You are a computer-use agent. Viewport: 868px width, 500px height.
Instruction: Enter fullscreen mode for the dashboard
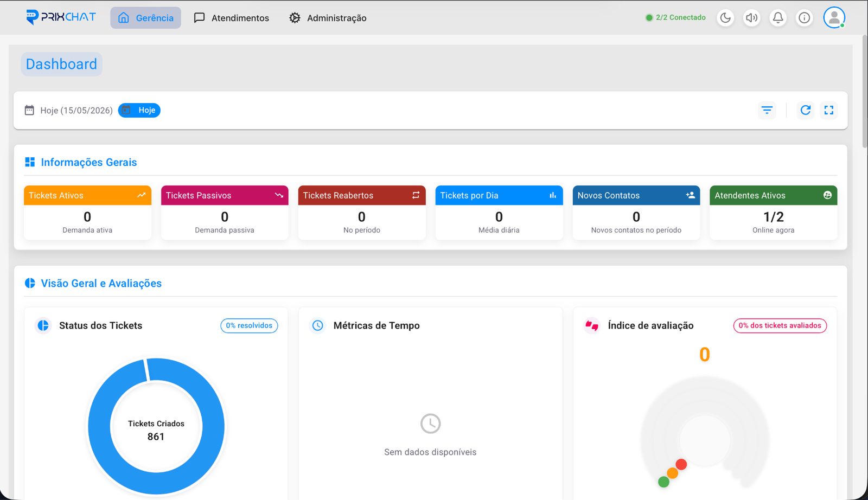(829, 110)
